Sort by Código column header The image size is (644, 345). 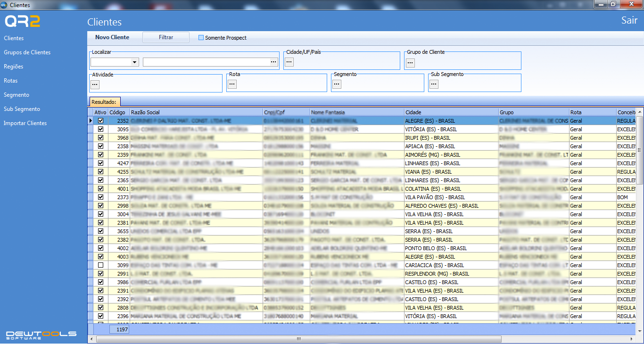(x=119, y=112)
